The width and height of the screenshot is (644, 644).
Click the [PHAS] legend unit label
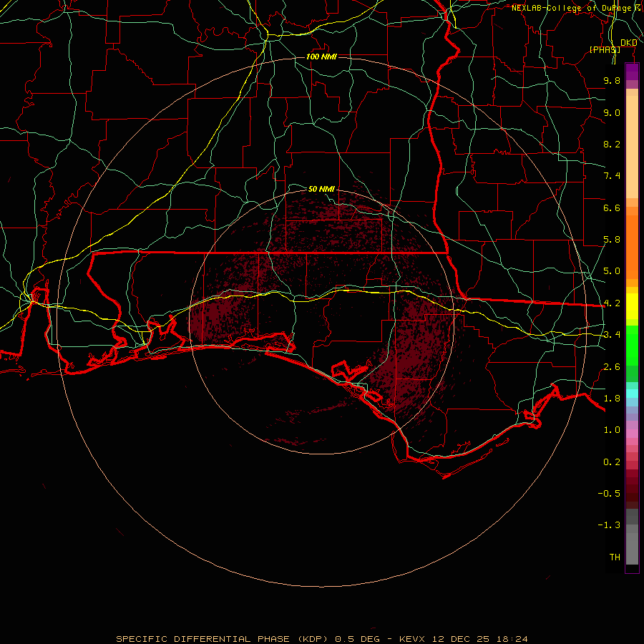point(605,49)
